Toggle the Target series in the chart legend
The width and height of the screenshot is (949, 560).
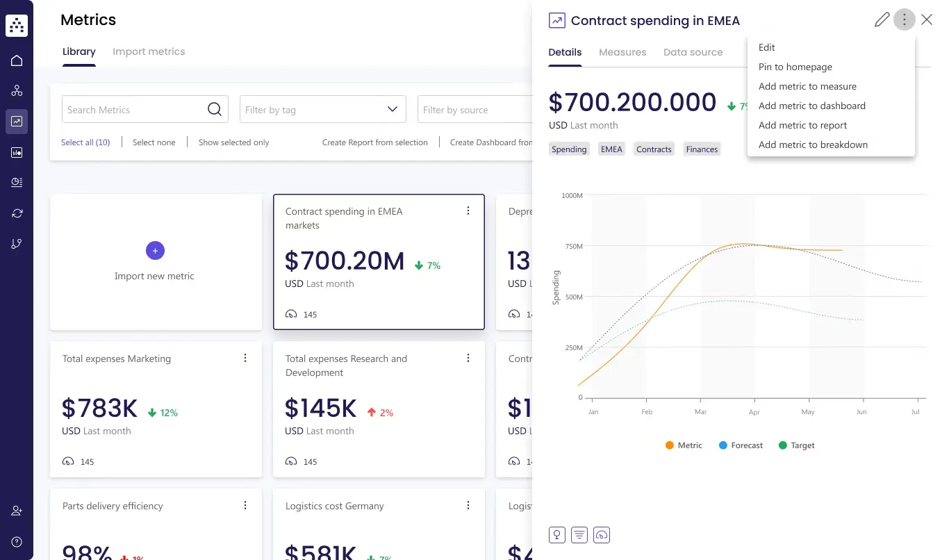[796, 445]
